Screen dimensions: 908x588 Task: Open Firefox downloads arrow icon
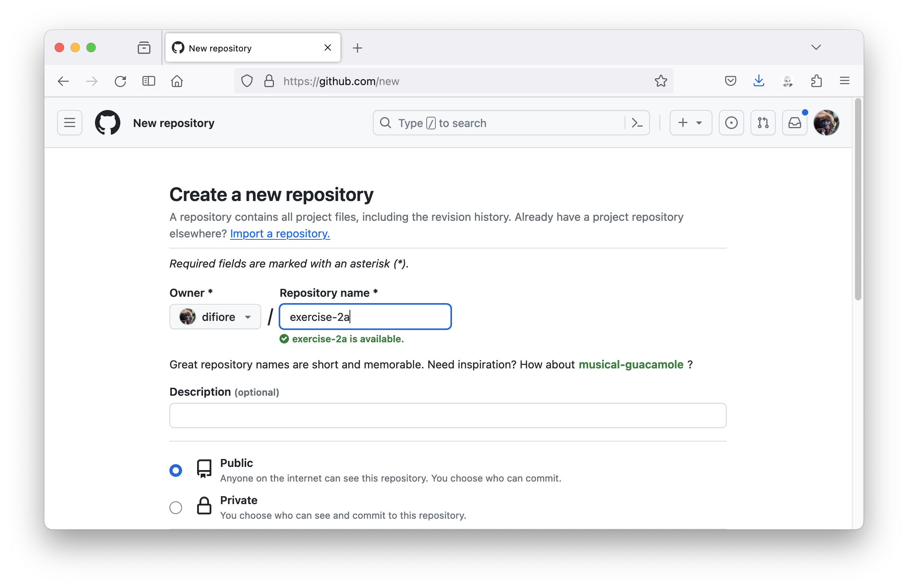click(758, 81)
